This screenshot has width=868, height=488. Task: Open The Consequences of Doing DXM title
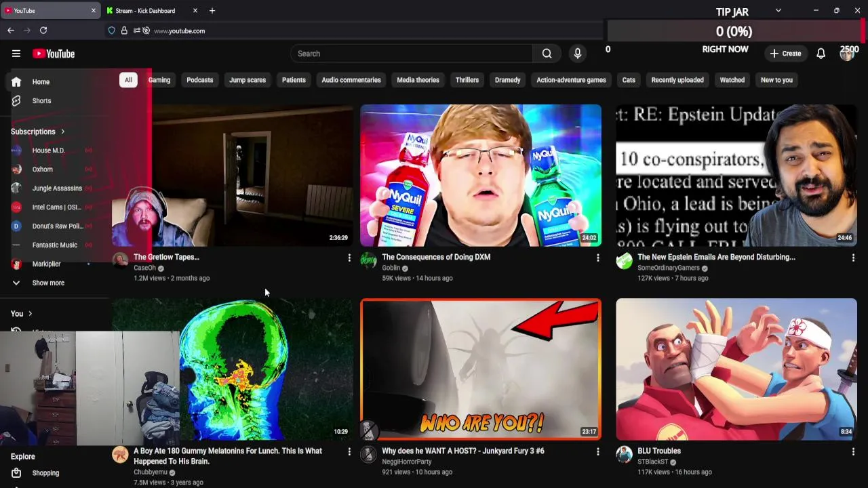click(x=436, y=257)
